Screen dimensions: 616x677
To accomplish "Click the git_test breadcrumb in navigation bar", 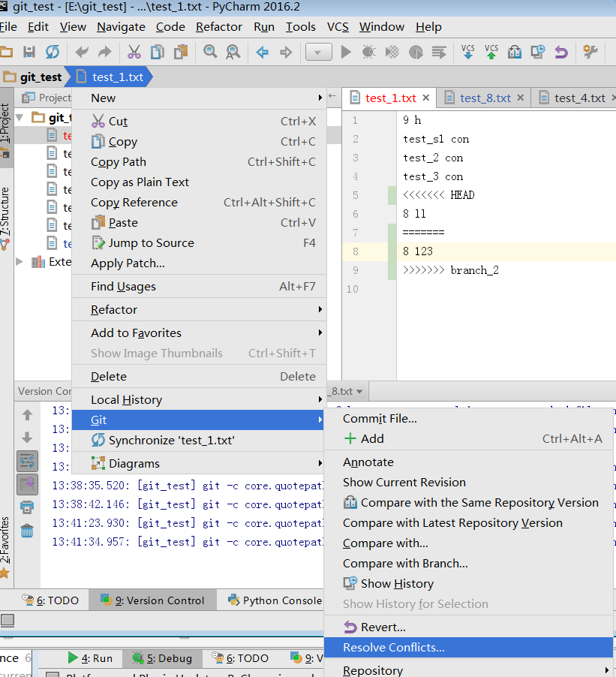I will pos(34,77).
